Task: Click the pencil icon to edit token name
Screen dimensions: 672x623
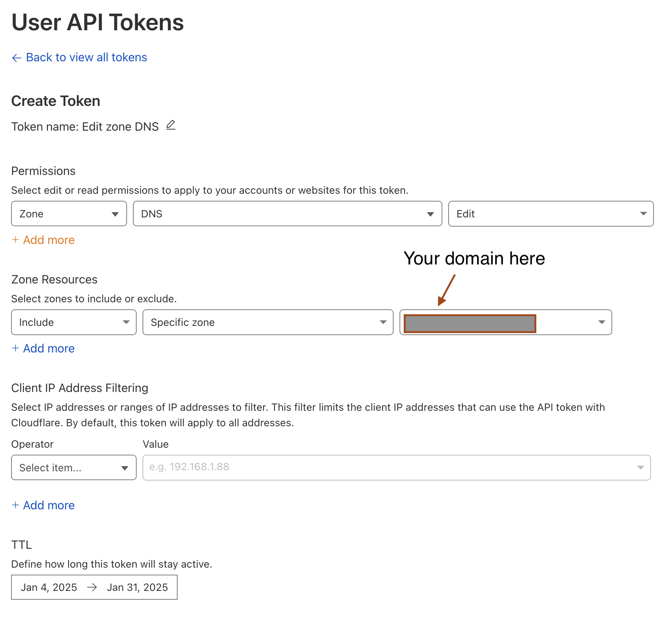Action: click(171, 125)
